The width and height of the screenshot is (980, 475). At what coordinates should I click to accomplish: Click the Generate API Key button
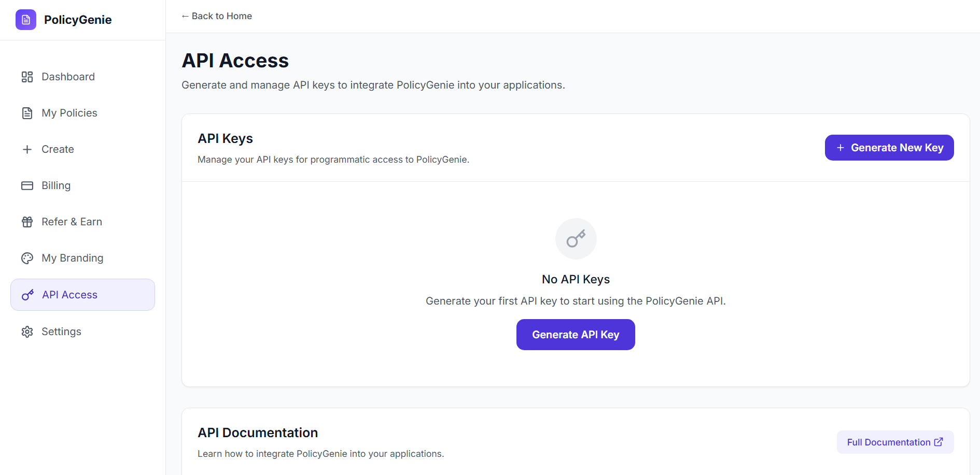click(x=576, y=335)
